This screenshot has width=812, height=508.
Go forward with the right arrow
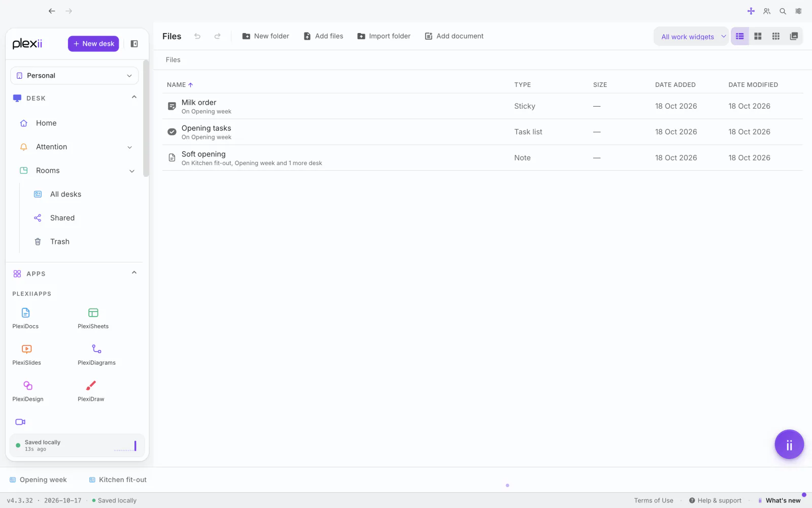click(x=69, y=11)
